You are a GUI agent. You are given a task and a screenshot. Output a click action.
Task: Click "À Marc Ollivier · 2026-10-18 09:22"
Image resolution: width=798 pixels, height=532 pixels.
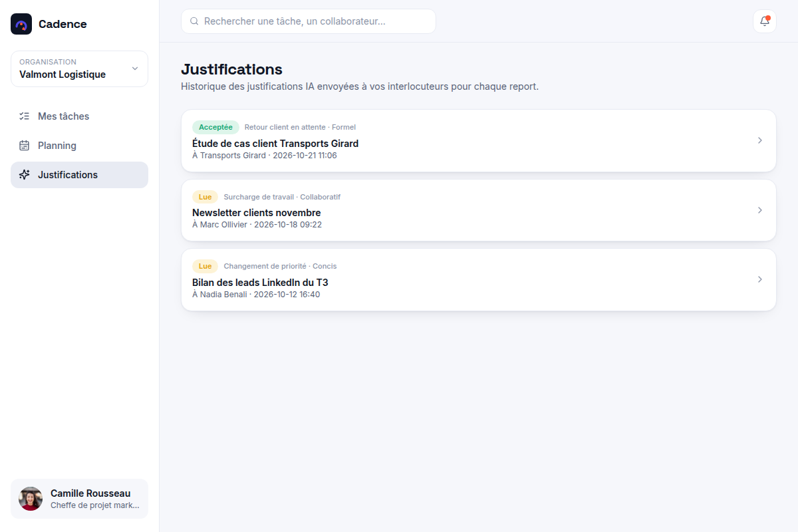click(x=257, y=225)
